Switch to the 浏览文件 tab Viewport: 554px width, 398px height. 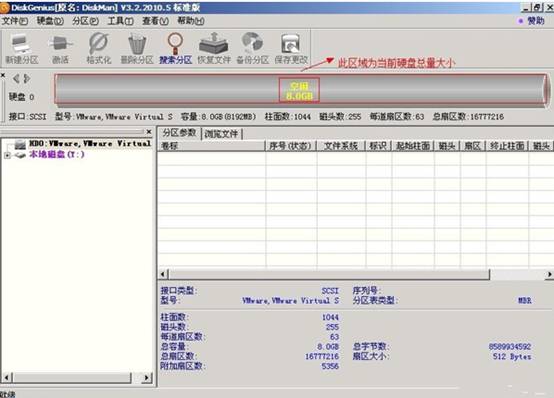point(221,134)
